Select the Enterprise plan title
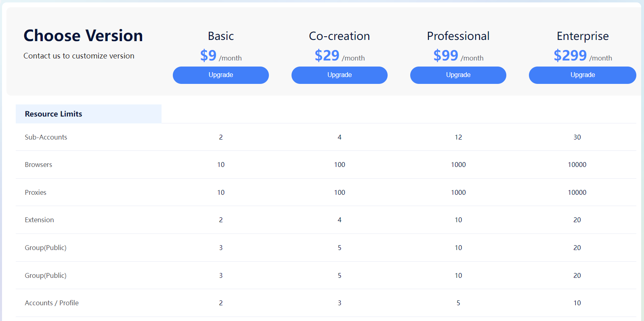 pos(583,36)
